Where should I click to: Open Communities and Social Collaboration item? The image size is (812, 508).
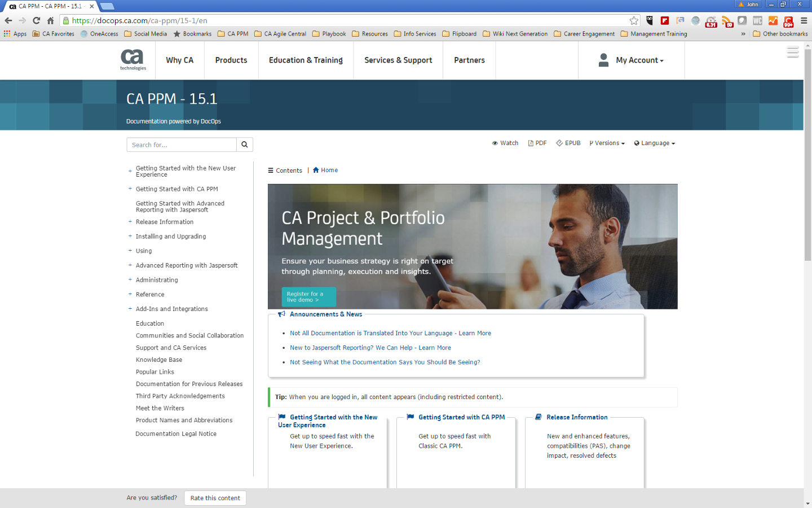[189, 336]
